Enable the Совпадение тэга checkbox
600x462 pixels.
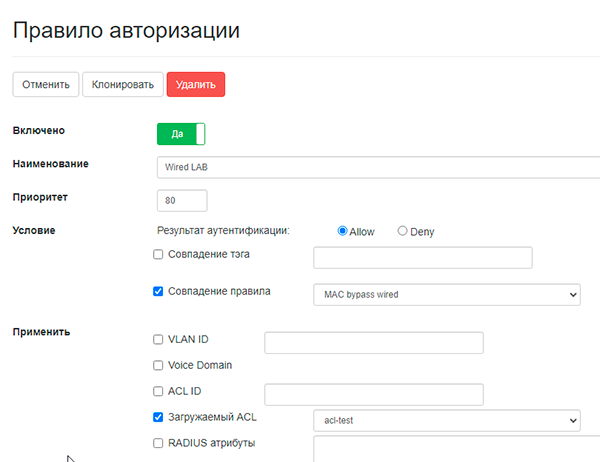158,254
